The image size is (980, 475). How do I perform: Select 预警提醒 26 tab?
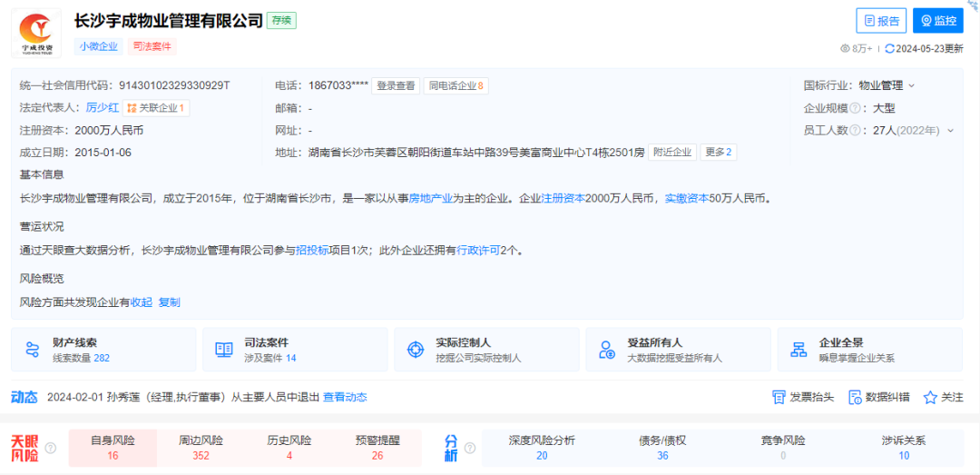[377, 448]
